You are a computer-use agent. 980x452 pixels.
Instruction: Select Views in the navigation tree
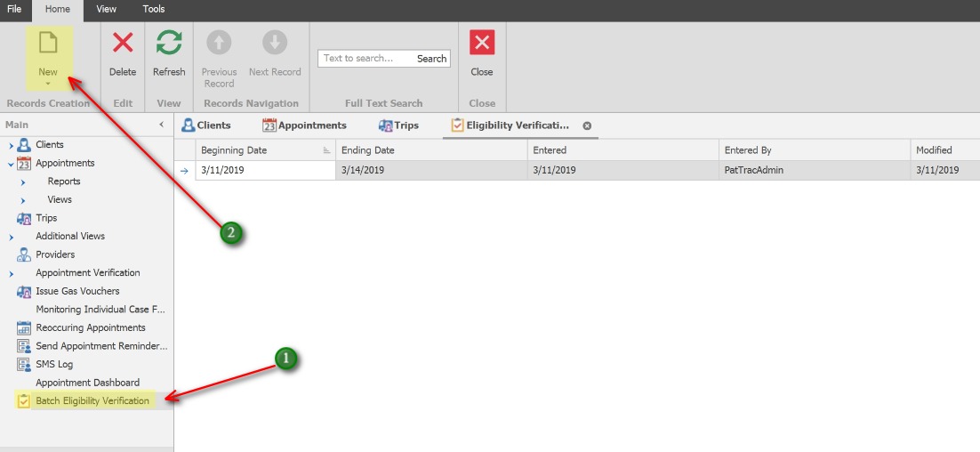click(60, 199)
